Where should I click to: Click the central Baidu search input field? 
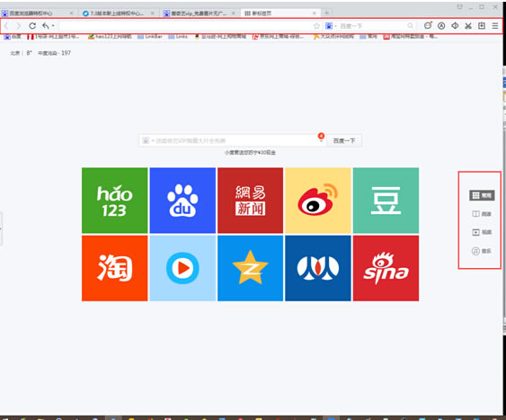point(233,141)
